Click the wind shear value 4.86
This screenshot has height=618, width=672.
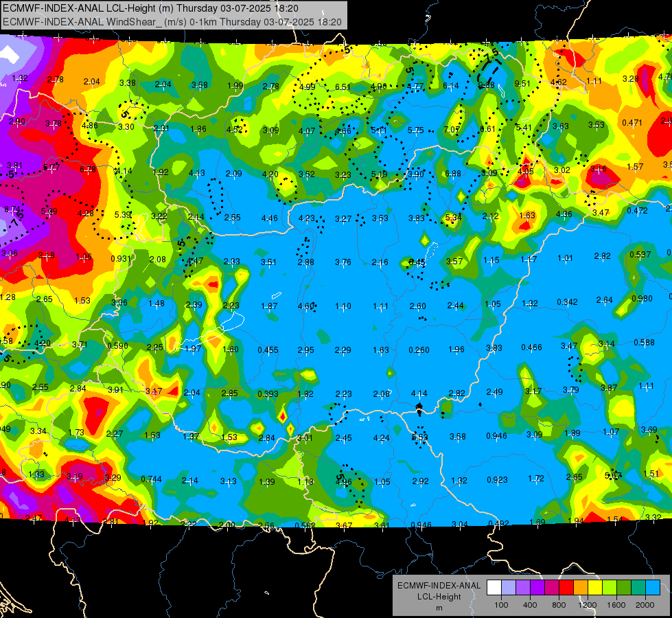point(89,126)
